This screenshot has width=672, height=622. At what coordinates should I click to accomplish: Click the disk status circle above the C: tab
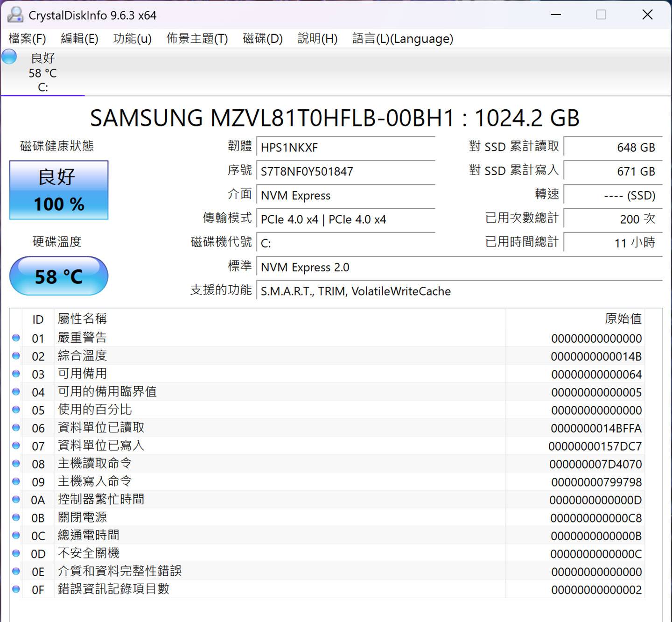(9, 57)
